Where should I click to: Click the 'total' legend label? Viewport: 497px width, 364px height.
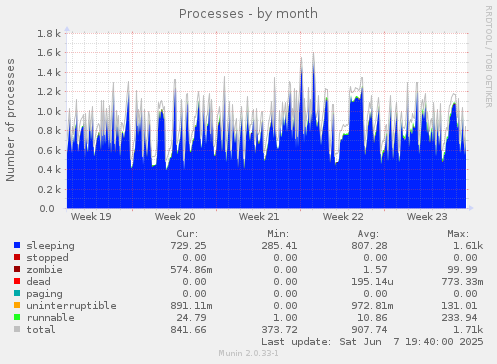[41, 330]
